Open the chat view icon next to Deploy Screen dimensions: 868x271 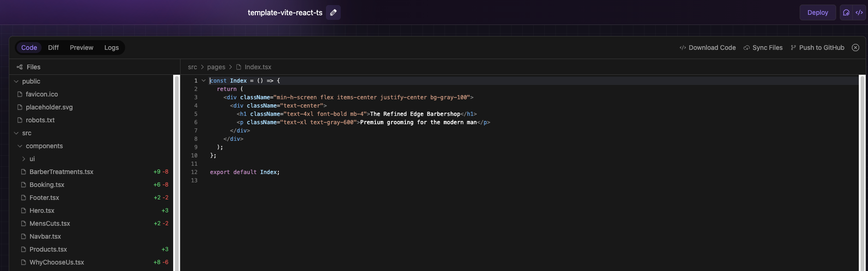[846, 12]
